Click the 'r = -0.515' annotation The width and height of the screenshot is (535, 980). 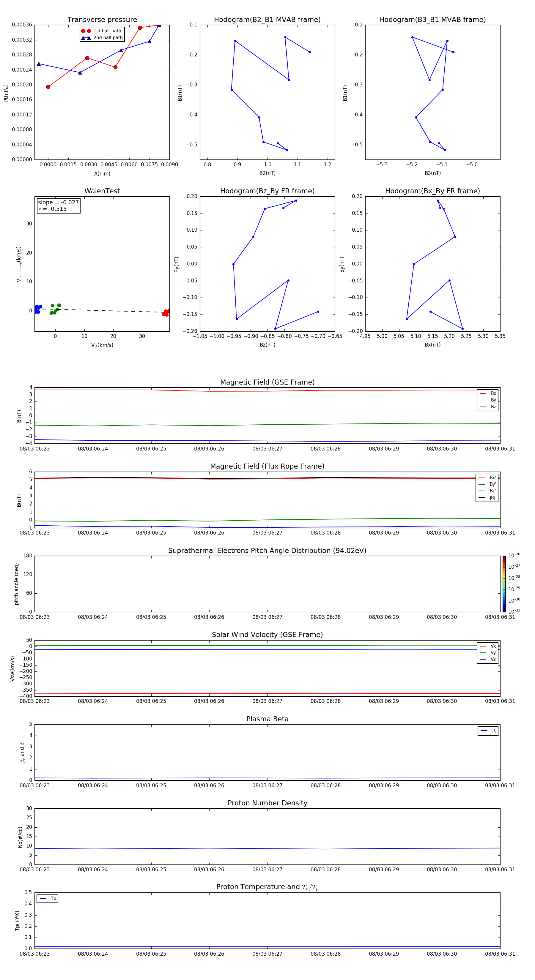(x=53, y=209)
